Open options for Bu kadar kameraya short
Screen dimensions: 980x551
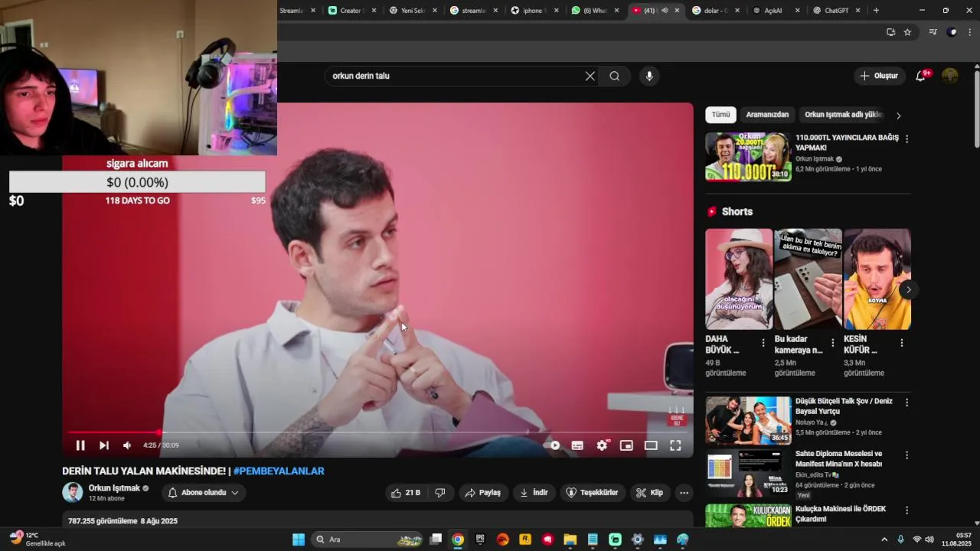pos(833,344)
